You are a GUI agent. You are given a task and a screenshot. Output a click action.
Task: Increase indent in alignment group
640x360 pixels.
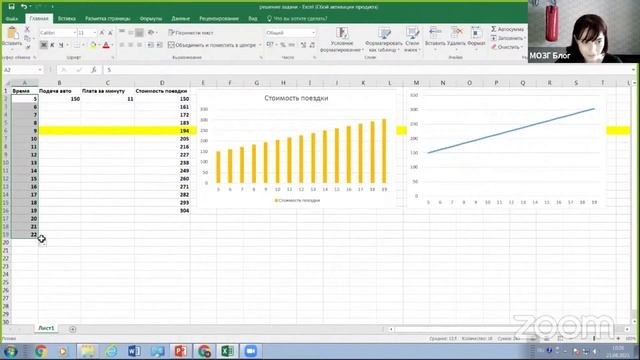click(160, 45)
